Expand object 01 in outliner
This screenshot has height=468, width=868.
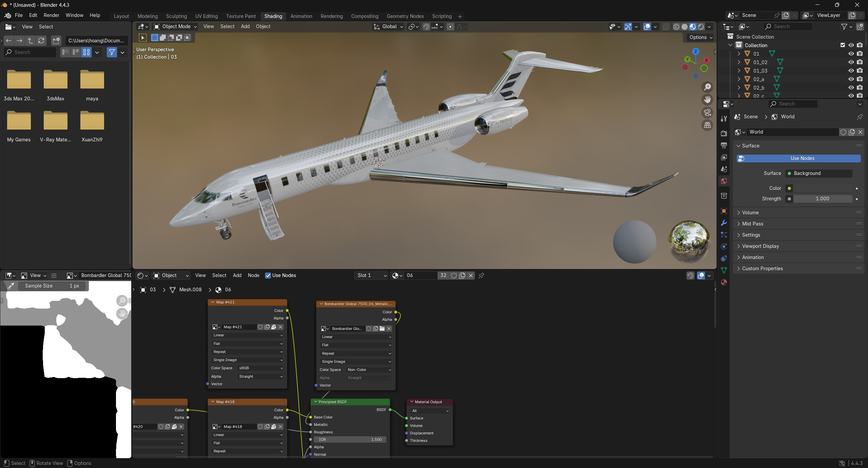(739, 54)
